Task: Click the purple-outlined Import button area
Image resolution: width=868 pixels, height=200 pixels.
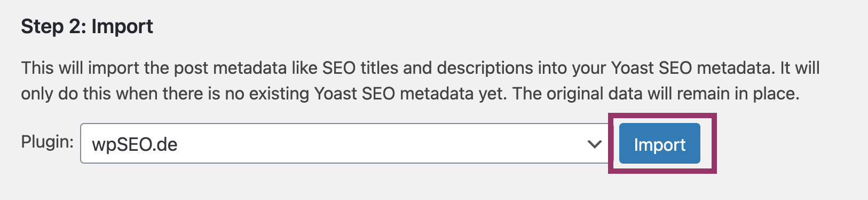Action: pos(662,143)
